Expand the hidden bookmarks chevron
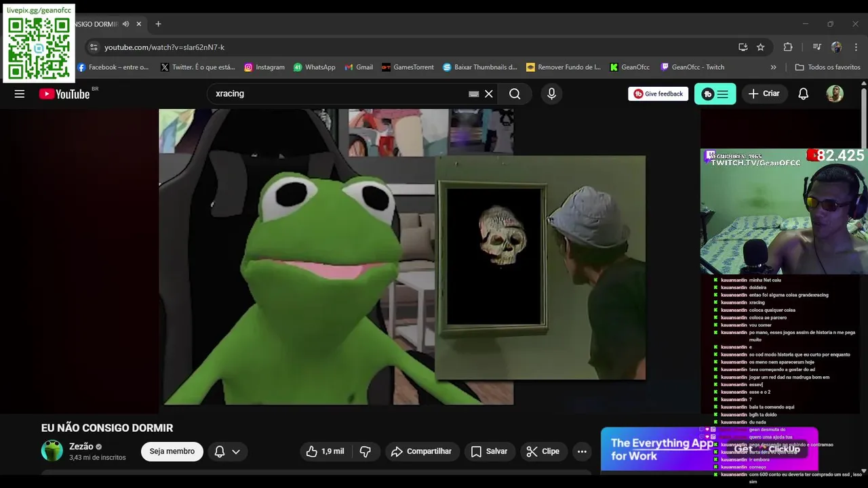The width and height of the screenshot is (868, 488). tap(774, 67)
